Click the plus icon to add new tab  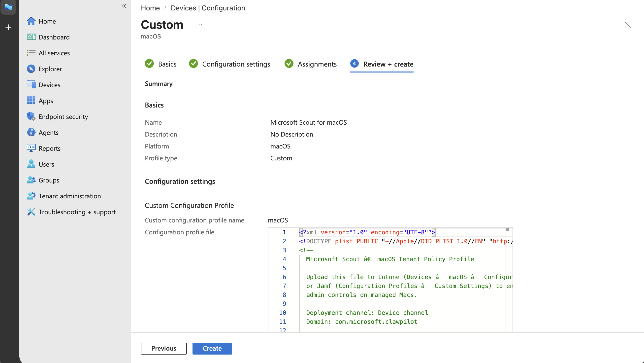[x=8, y=27]
